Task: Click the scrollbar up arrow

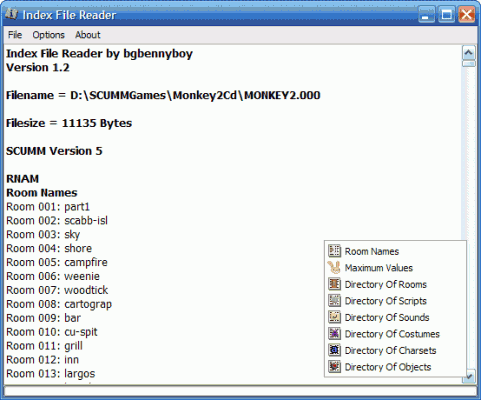Action: 469,53
